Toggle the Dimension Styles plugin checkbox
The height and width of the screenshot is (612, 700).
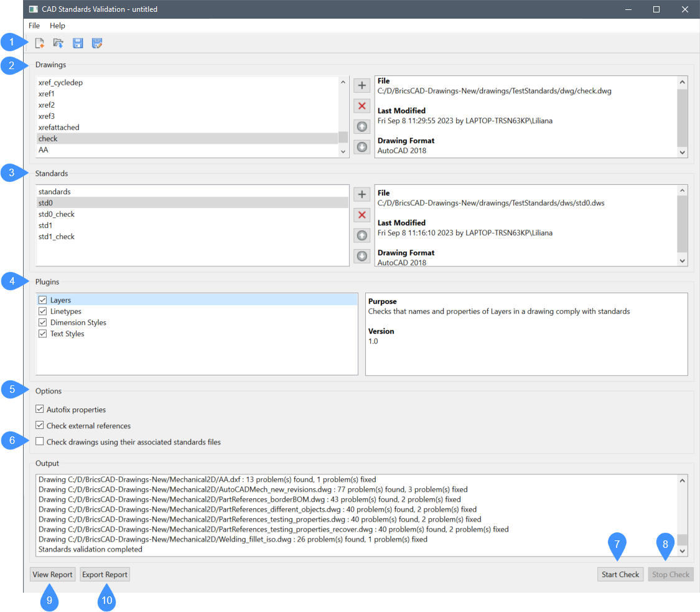click(43, 322)
